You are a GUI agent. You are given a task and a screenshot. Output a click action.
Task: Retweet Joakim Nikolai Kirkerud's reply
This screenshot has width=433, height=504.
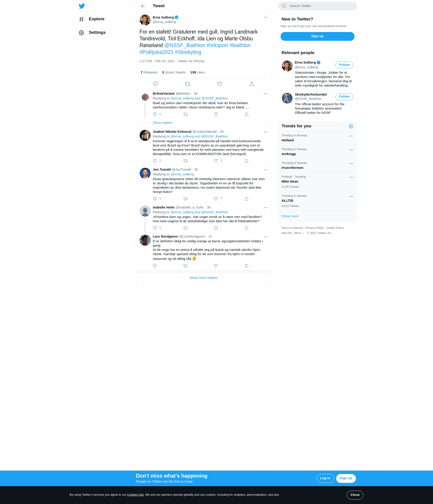click(x=185, y=161)
